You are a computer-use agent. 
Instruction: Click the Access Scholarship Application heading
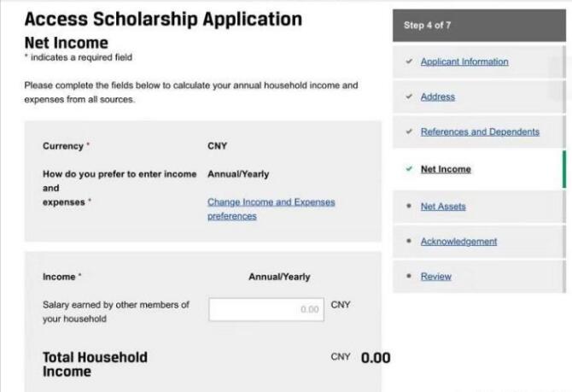[163, 19]
